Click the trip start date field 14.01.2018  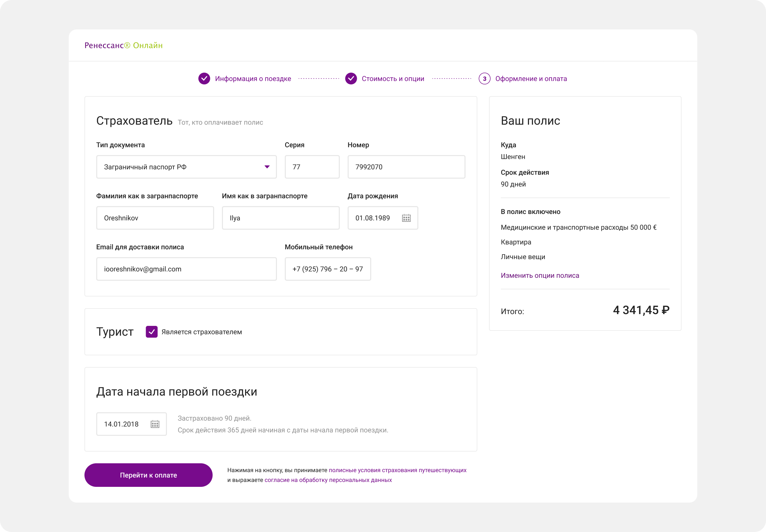point(131,424)
